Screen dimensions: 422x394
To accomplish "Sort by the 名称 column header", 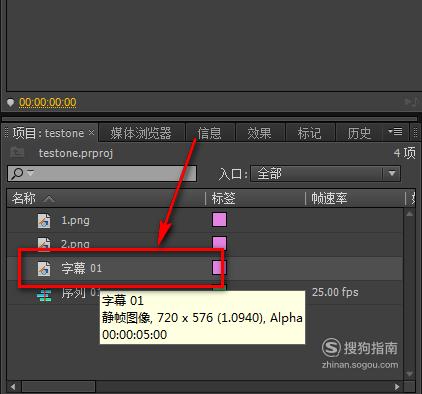I will point(24,198).
